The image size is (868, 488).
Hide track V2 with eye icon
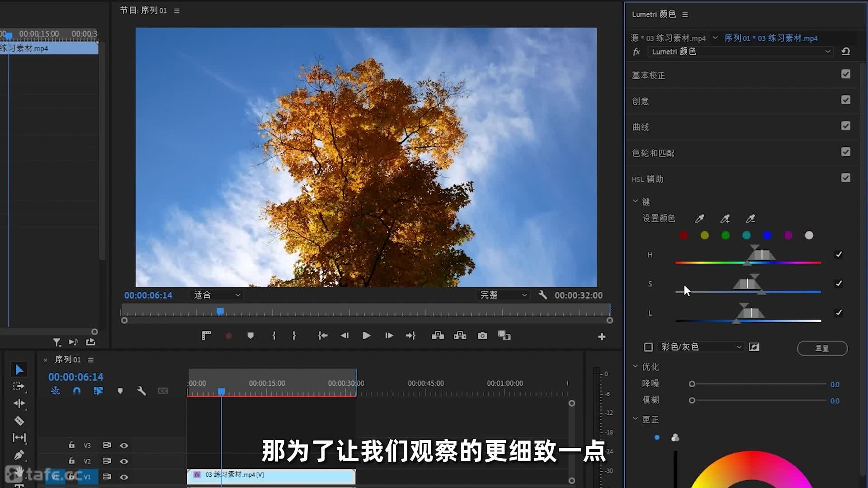(x=124, y=461)
